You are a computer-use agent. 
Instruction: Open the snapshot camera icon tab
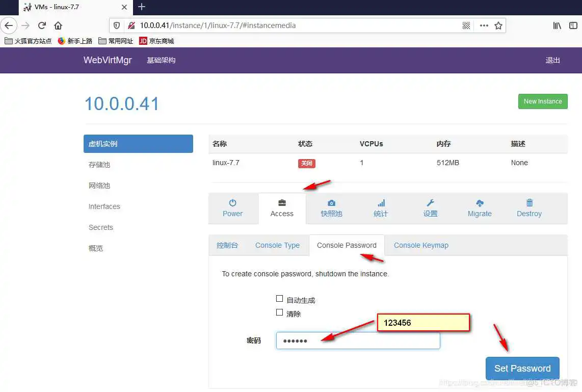click(x=331, y=208)
